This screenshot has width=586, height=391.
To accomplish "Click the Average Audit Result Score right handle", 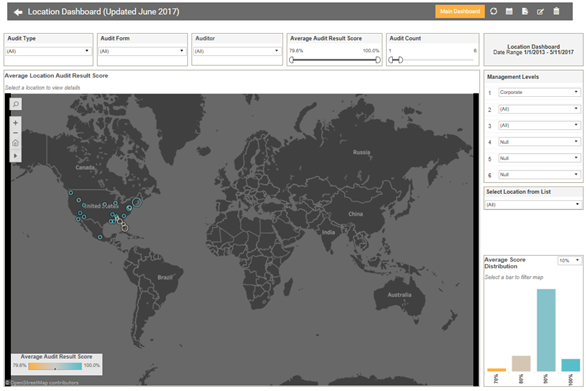I will 378,60.
